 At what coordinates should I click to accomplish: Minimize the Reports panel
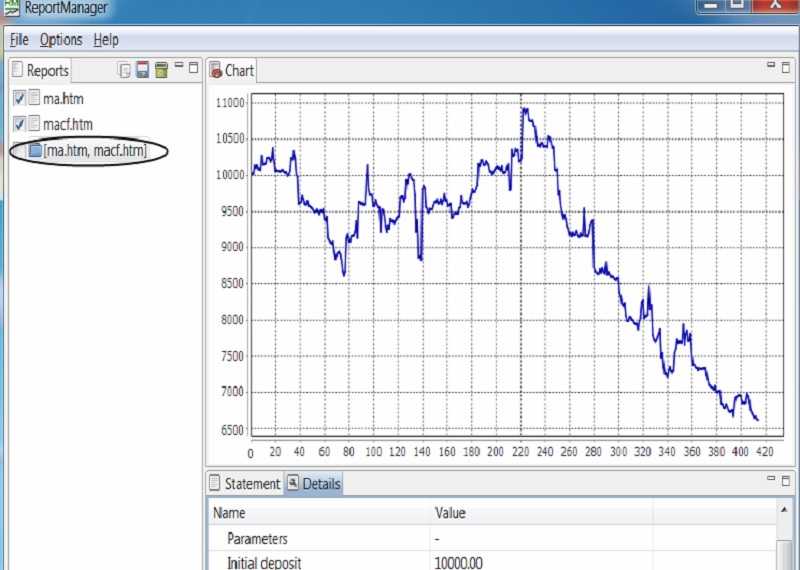click(x=179, y=65)
